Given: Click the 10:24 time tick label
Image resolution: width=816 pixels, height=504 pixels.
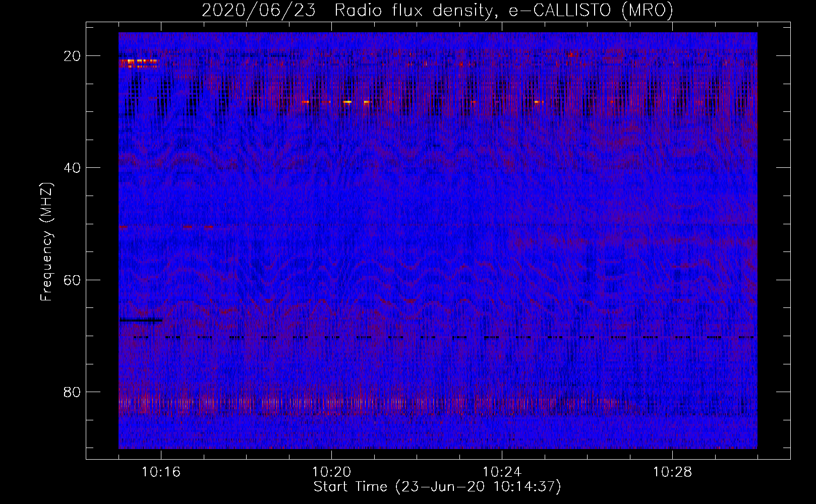Looking at the screenshot, I should pos(502,472).
